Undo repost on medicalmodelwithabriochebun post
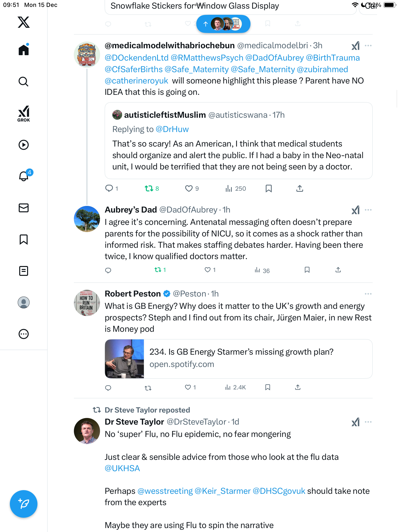The width and height of the screenshot is (399, 532). 149,189
